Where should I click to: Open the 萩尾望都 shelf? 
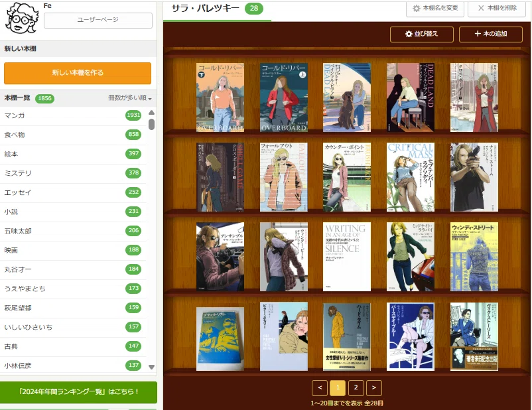(73, 308)
